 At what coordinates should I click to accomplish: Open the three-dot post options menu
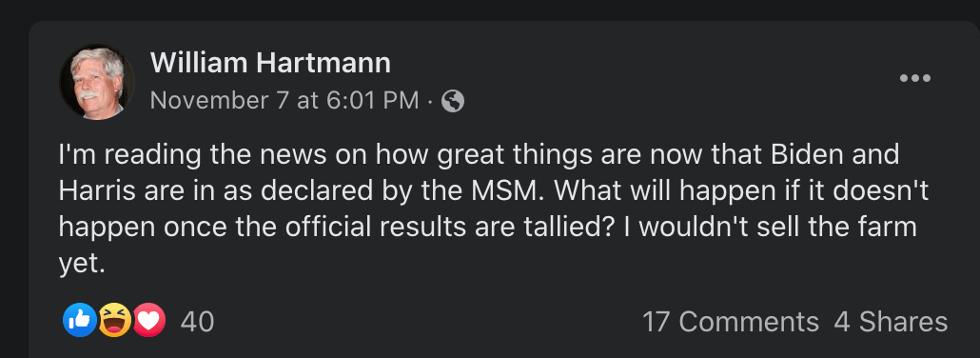tap(915, 78)
